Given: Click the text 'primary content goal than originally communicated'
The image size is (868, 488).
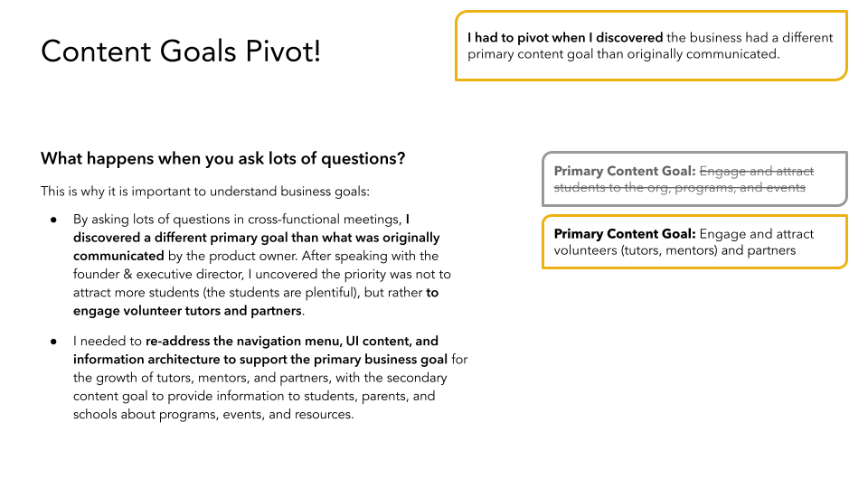Looking at the screenshot, I should coord(623,54).
